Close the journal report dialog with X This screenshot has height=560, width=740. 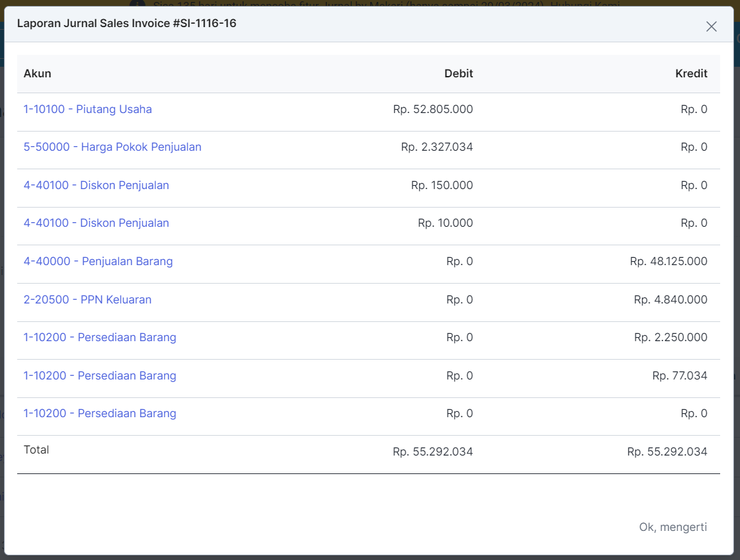711,26
